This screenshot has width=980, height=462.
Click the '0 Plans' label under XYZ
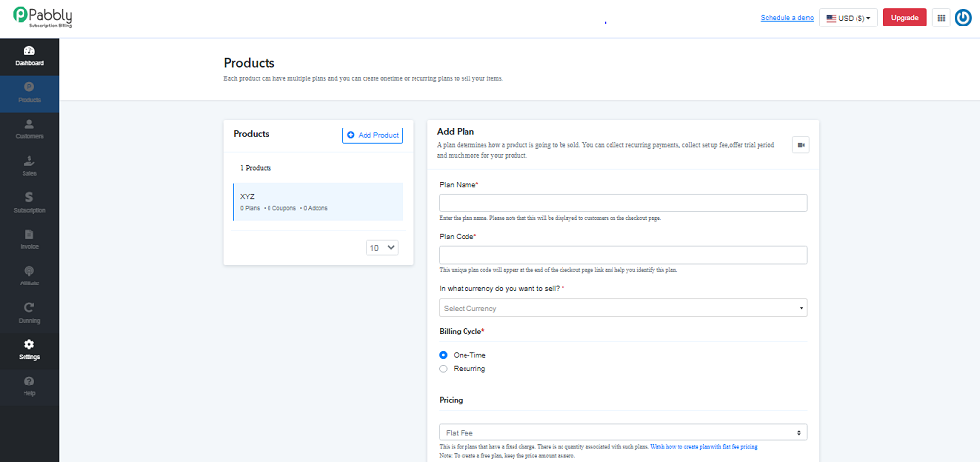(250, 208)
